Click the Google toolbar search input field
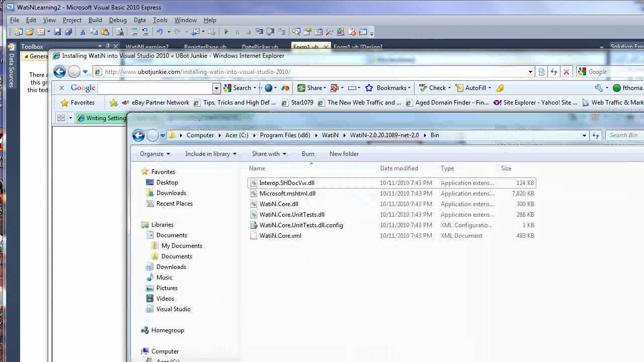This screenshot has width=644, height=362. (x=155, y=88)
